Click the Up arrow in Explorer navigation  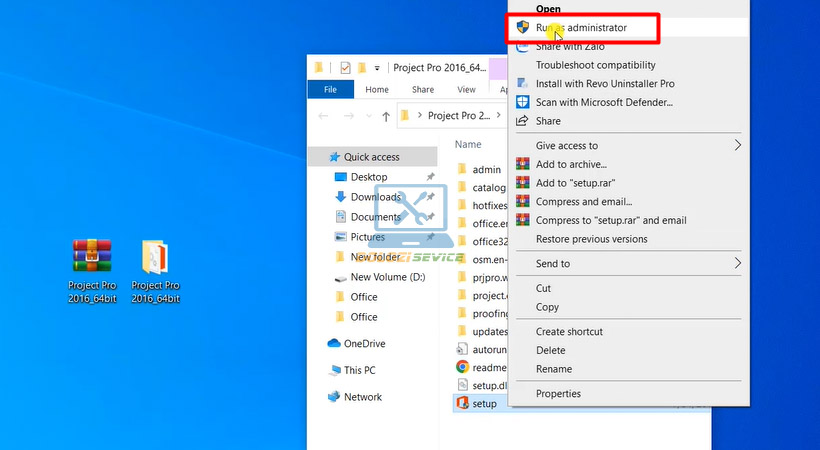pos(386,116)
